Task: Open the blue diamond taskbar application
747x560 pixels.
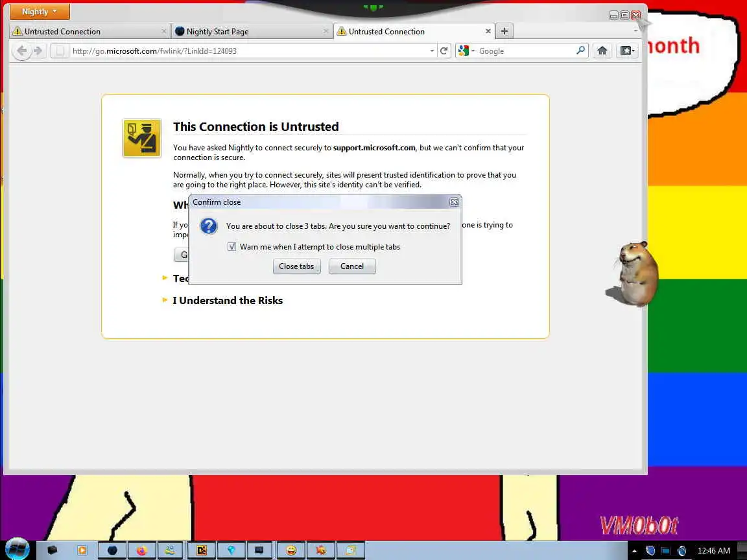Action: [x=231, y=550]
